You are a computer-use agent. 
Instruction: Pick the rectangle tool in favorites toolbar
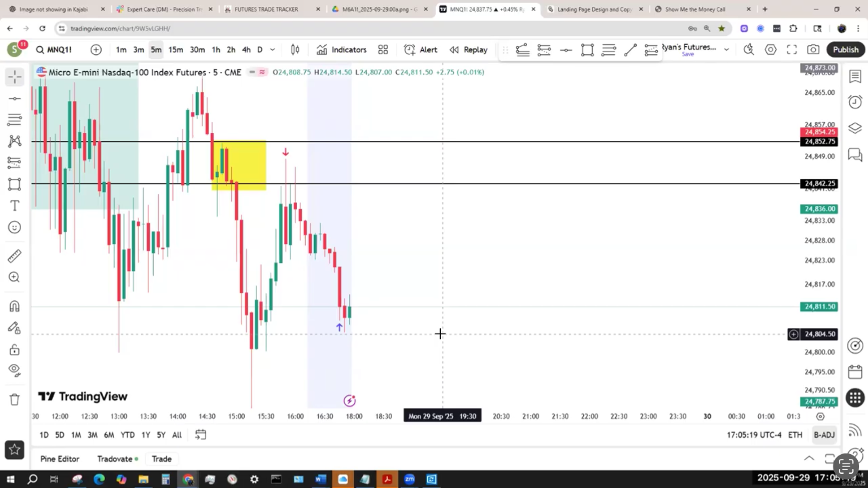587,49
